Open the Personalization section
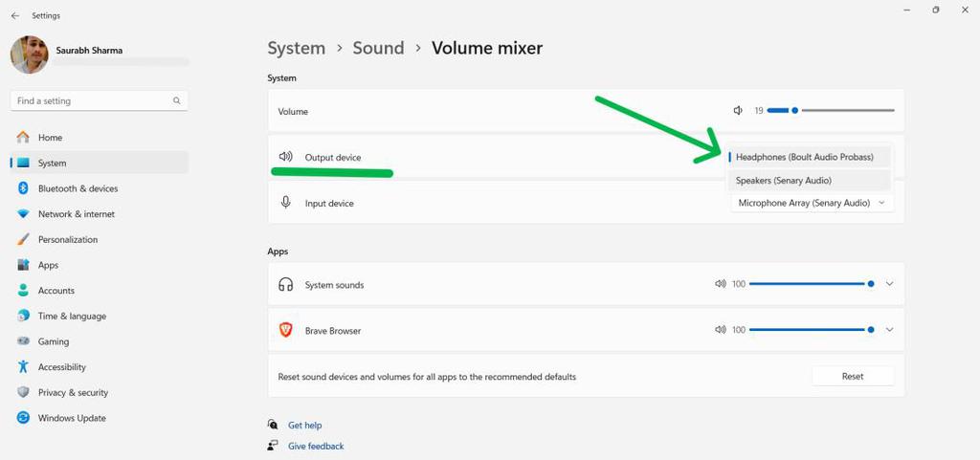The height and width of the screenshot is (460, 980). [x=68, y=240]
